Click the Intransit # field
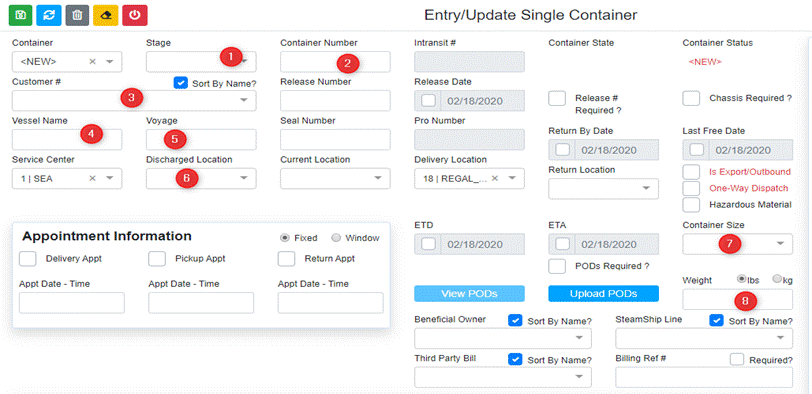This screenshot has width=812, height=394. [x=469, y=62]
